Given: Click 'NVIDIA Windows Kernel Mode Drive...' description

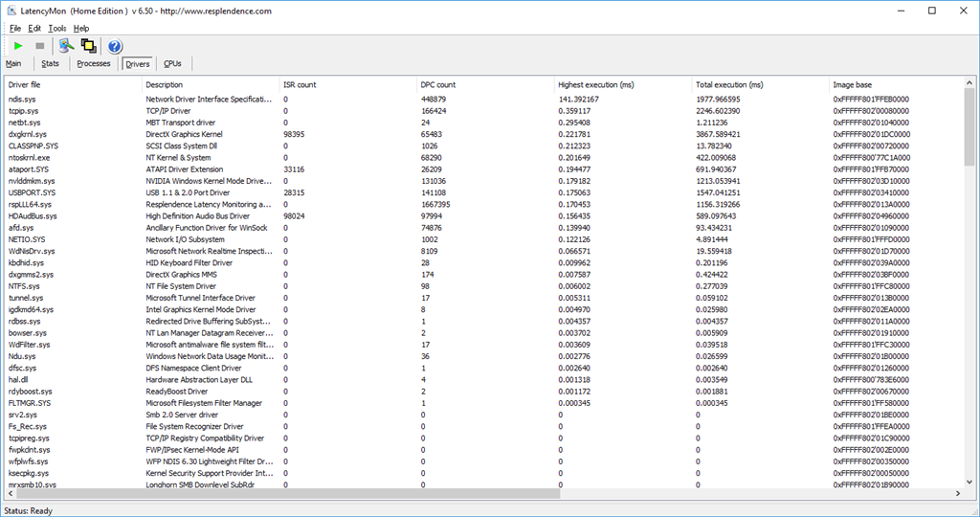Looking at the screenshot, I should coord(209,181).
